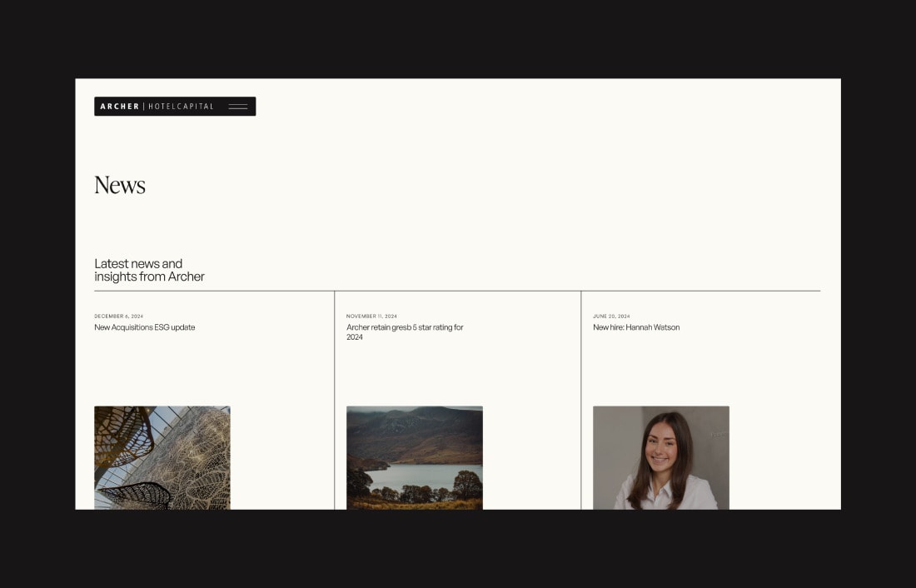Click the Latest news and insights subheading
The height and width of the screenshot is (588, 916).
pyautogui.click(x=149, y=270)
